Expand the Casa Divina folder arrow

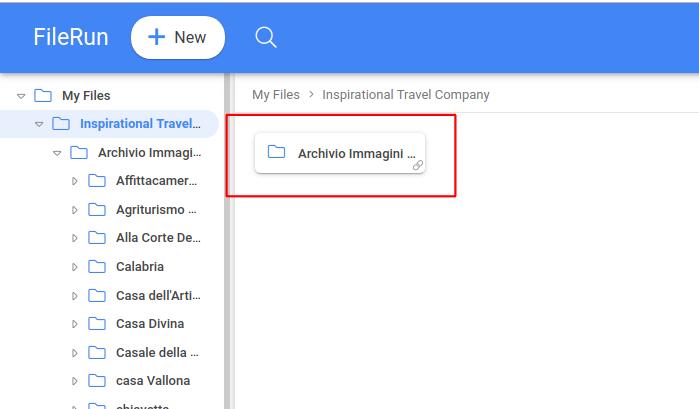click(75, 324)
